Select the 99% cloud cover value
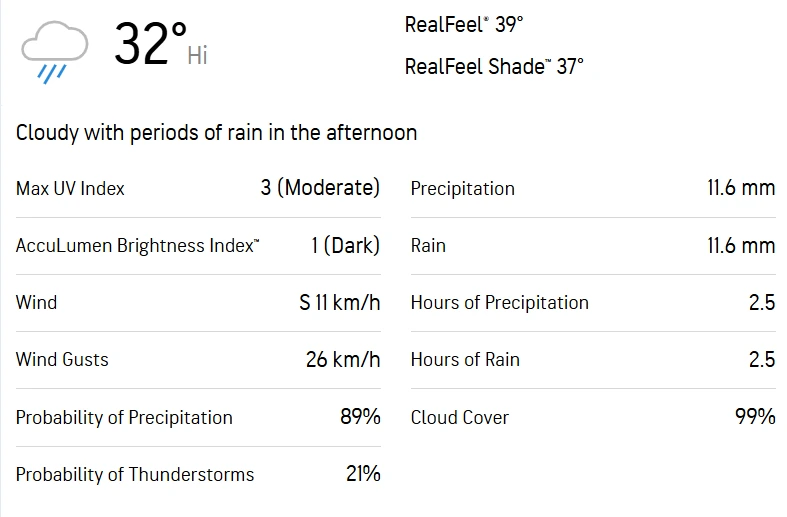The image size is (787, 517). (755, 417)
